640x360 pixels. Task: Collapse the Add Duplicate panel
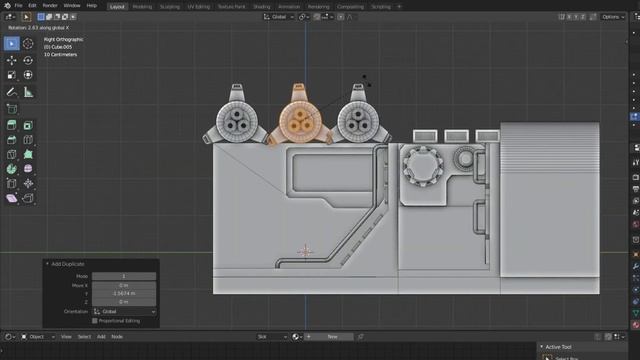pyautogui.click(x=47, y=264)
